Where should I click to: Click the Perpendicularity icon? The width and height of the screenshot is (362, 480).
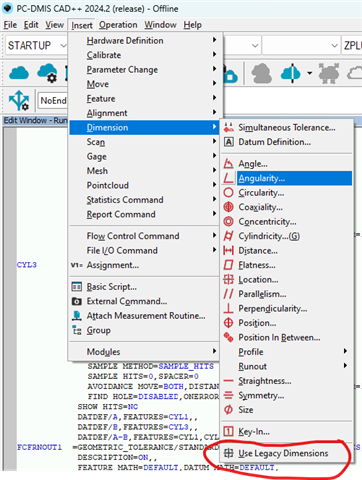pos(228,308)
